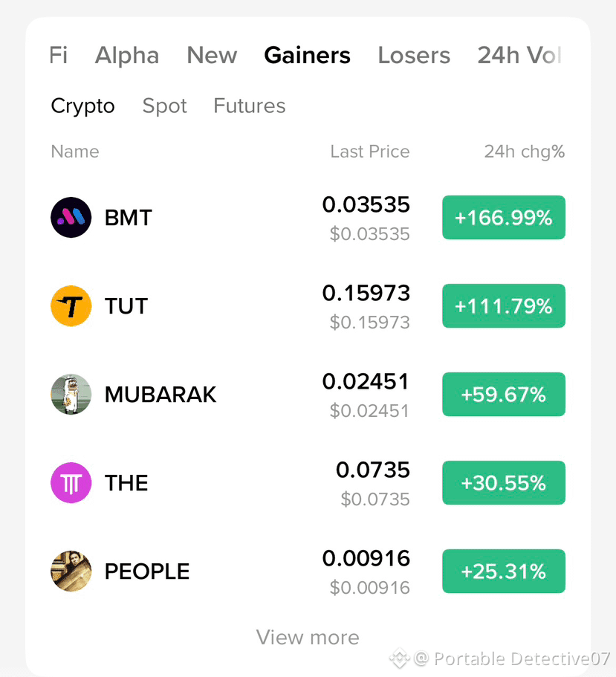This screenshot has height=677, width=616.
Task: Tap the BMT coin logo icon
Action: [71, 217]
